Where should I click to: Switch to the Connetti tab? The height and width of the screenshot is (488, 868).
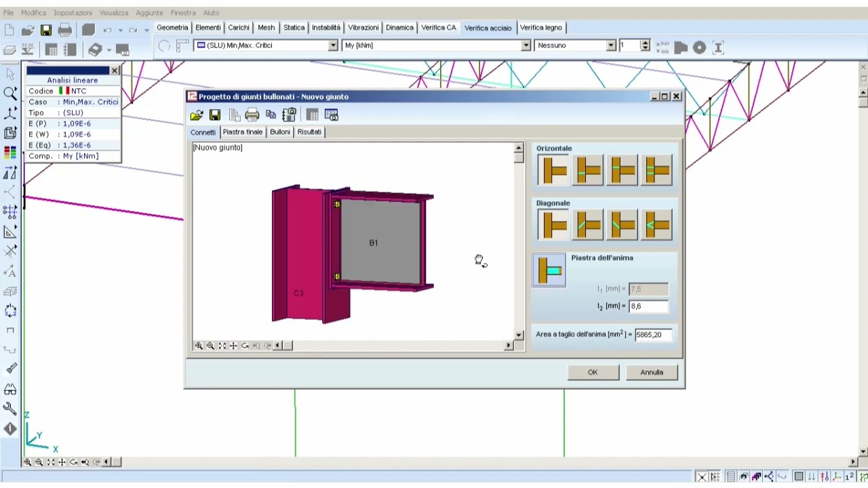pos(203,132)
